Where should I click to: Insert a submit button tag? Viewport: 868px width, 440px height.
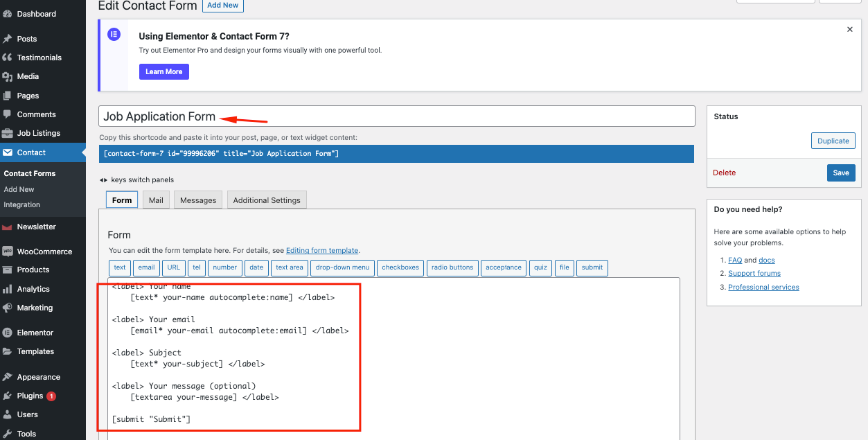pyautogui.click(x=592, y=267)
